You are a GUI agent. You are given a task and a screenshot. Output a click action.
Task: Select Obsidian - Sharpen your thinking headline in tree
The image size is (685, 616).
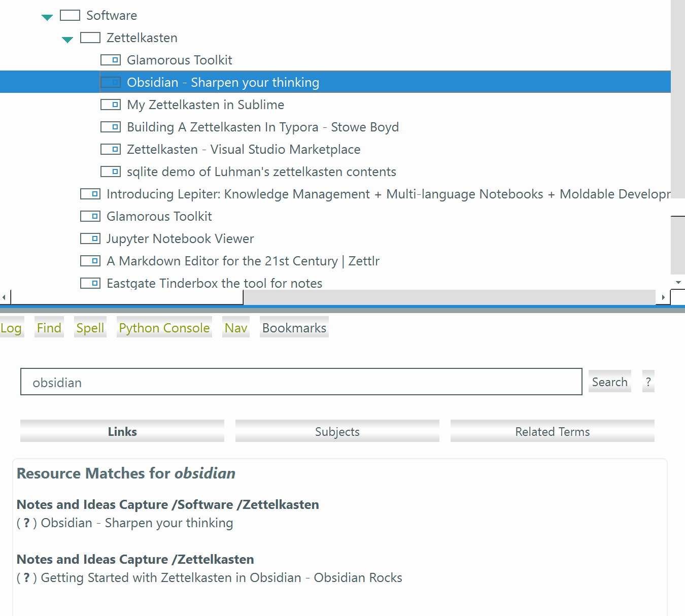click(223, 82)
